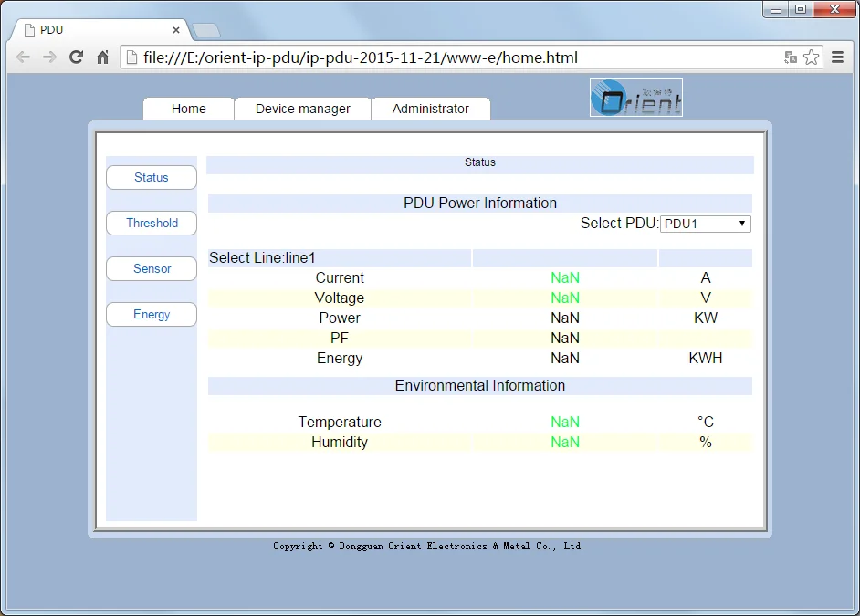Bookmark this page using the star icon
Screen dimensions: 860x616
(811, 57)
